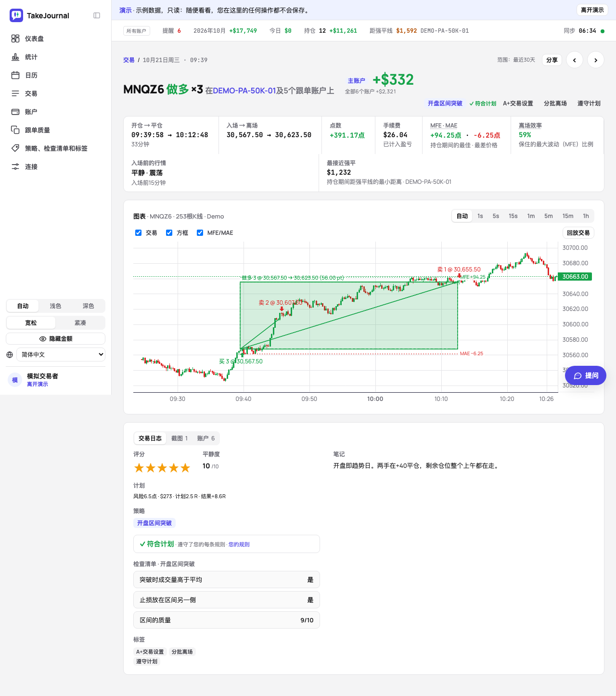
Task: Click the 区间的质量 9/10 row
Action: point(227,620)
